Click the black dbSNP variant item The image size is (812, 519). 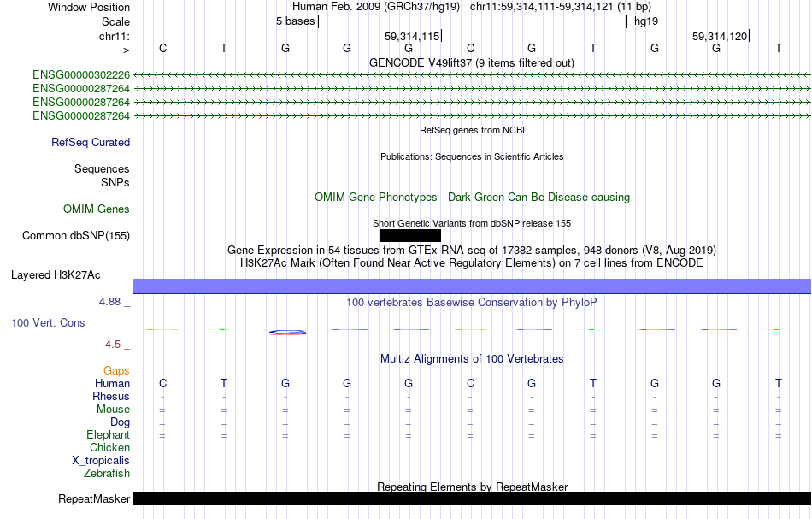[x=410, y=236]
